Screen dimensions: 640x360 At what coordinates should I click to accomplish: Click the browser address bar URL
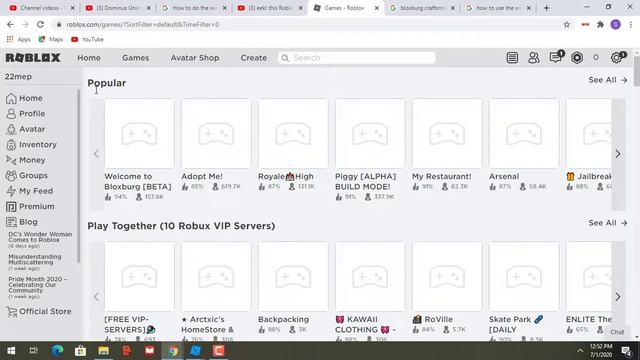(142, 24)
